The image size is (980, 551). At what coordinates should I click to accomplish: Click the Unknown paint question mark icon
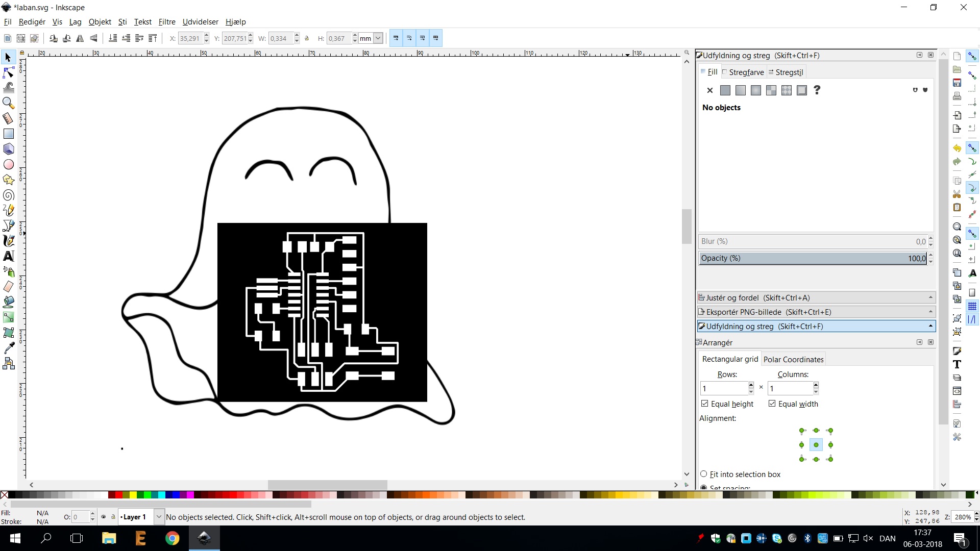pyautogui.click(x=817, y=90)
